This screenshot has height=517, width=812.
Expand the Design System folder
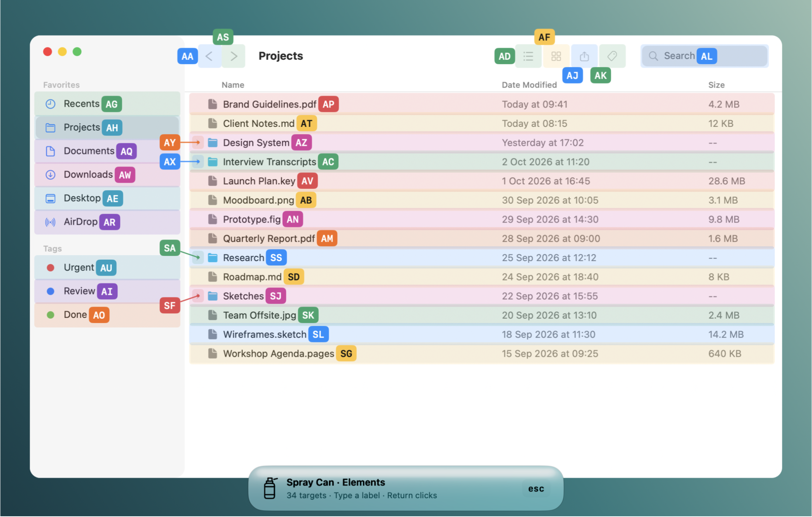[198, 143]
